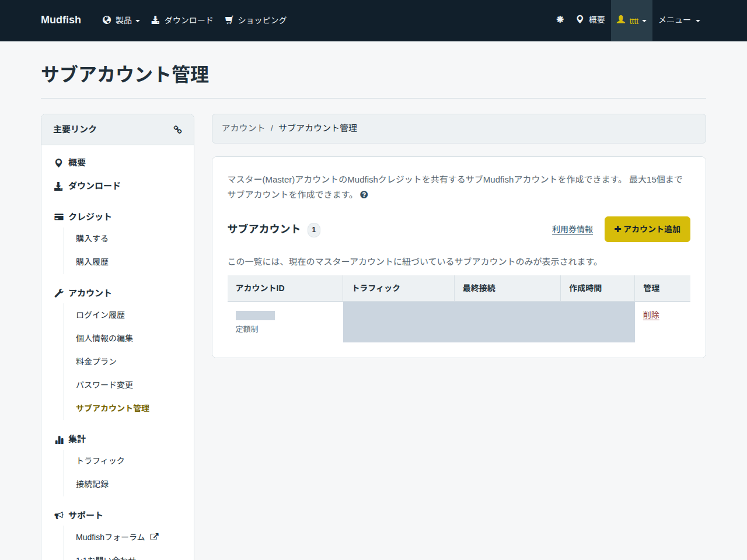Open 購入履歴 in sidebar
The height and width of the screenshot is (560, 747).
point(92,262)
